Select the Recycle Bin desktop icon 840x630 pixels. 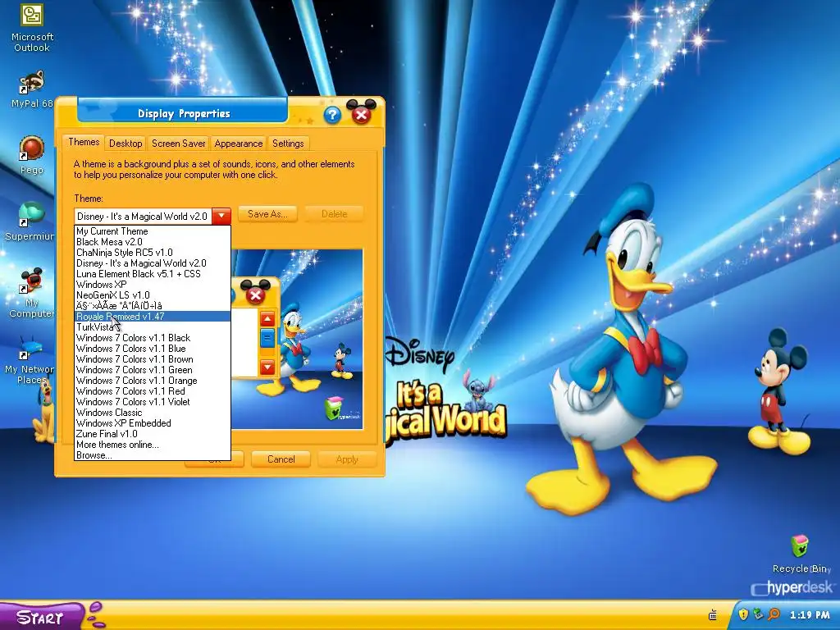800,554
